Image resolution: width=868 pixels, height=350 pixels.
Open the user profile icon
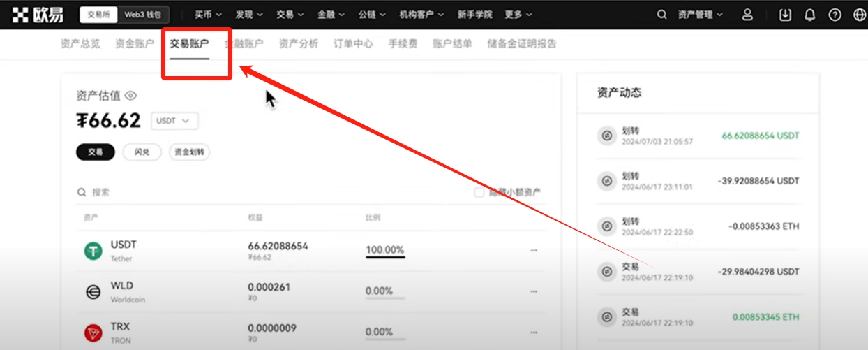point(747,15)
